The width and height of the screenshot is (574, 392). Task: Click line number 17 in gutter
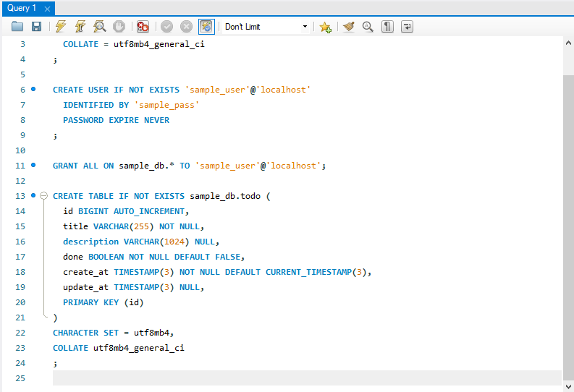point(20,257)
